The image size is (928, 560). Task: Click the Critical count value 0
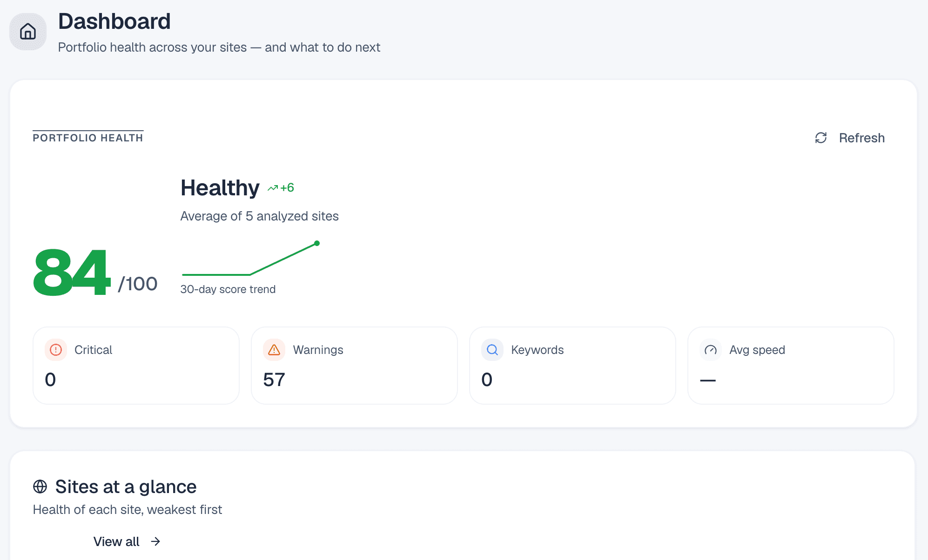(x=50, y=380)
